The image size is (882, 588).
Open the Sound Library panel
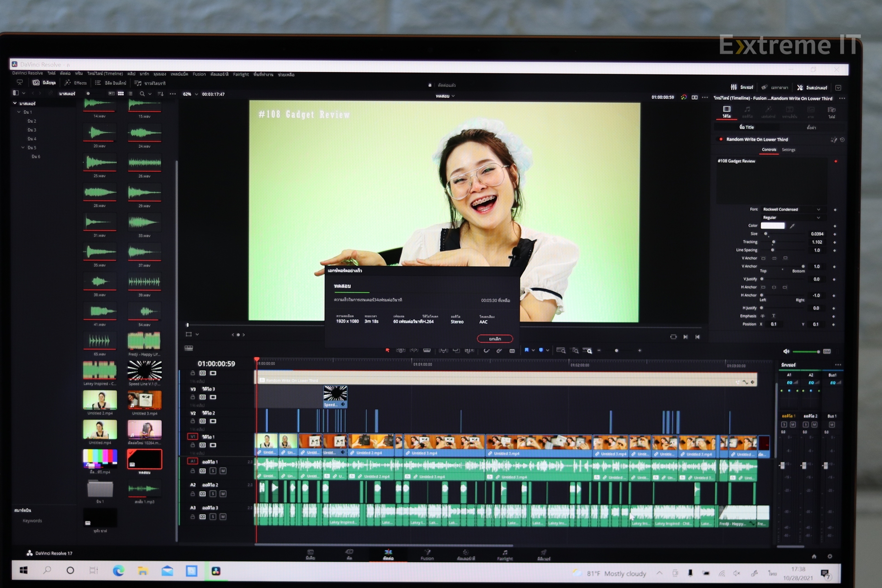[x=150, y=83]
